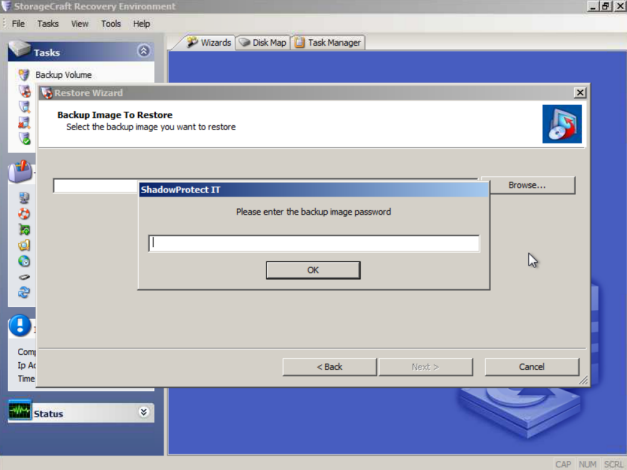Click the blue refresh arrows icon in Tools
The width and height of the screenshot is (627, 470).
click(24, 292)
